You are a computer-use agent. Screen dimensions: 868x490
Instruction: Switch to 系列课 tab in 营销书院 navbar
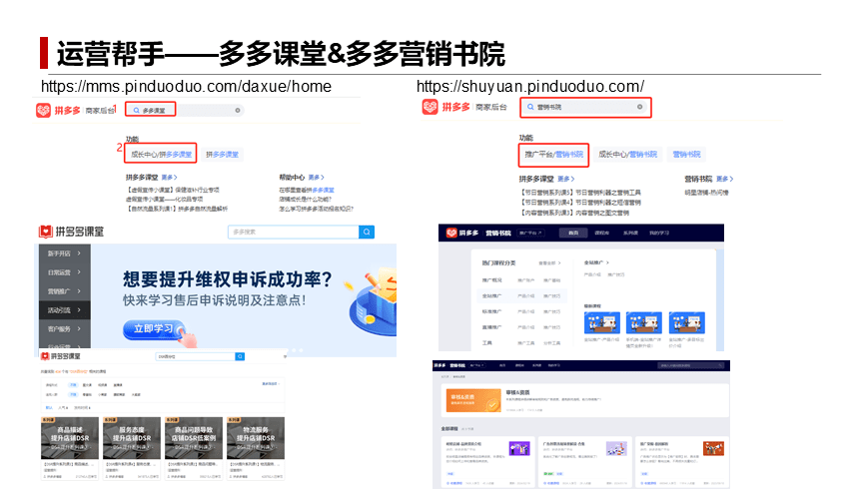click(x=630, y=233)
